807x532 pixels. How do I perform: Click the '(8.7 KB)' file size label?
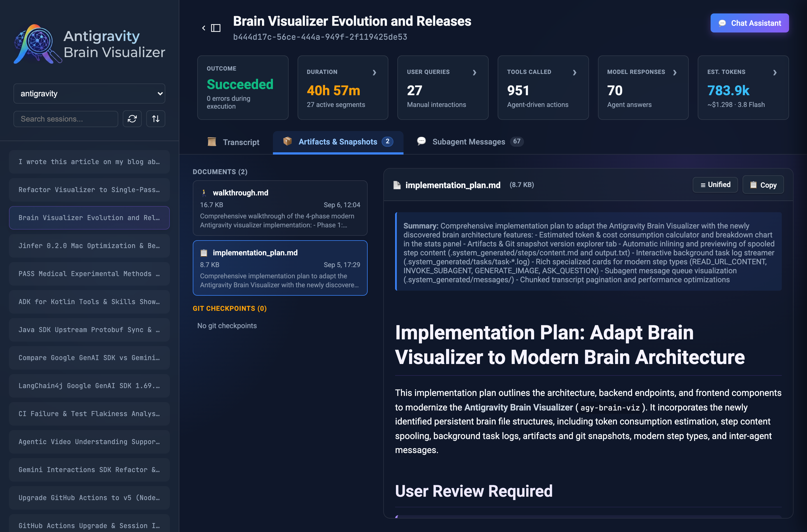click(522, 185)
